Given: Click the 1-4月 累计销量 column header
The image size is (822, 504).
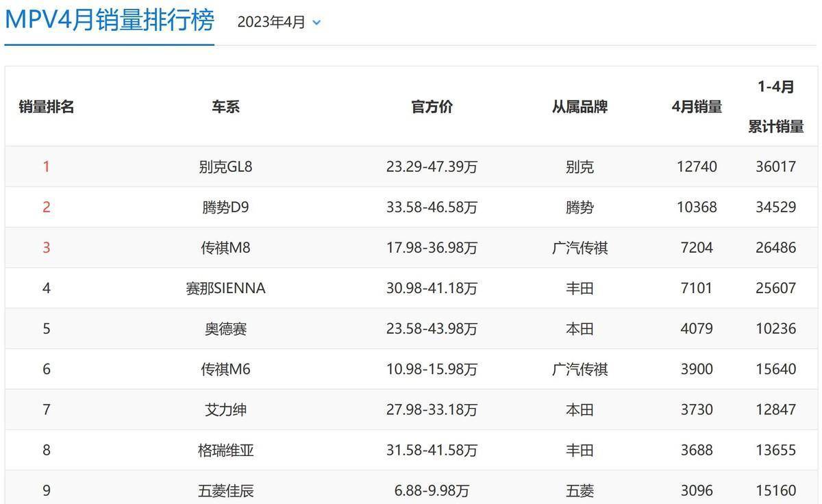Looking at the screenshot, I should click(x=776, y=107).
